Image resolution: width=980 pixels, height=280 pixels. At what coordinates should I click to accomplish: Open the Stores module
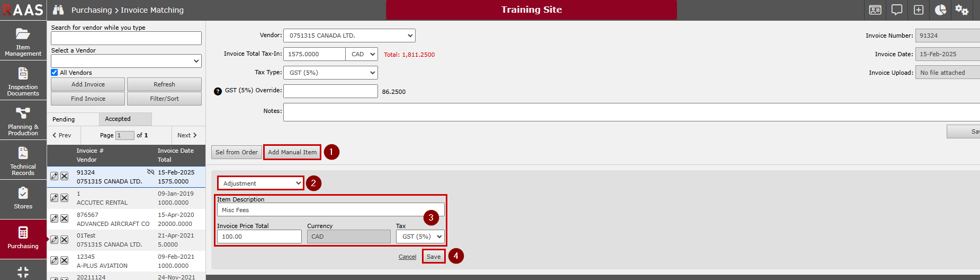[x=23, y=199]
